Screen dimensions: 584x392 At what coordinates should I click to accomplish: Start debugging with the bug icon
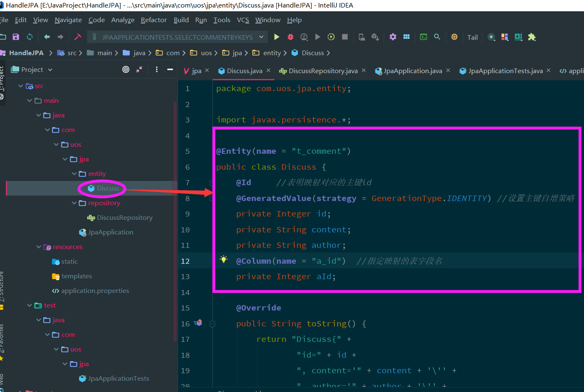click(291, 37)
